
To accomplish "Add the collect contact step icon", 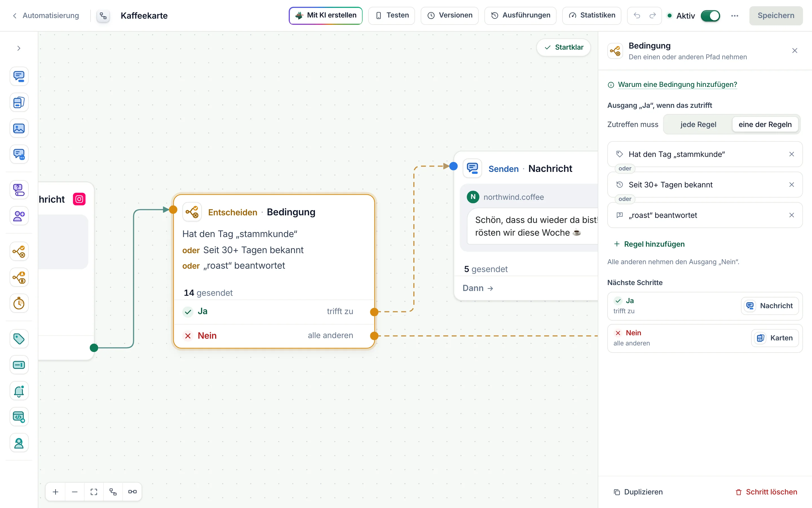I will [19, 216].
